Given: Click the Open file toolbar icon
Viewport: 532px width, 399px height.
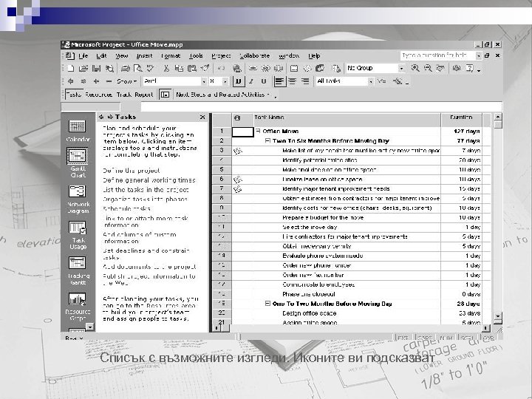Looking at the screenshot, I should (x=83, y=69).
